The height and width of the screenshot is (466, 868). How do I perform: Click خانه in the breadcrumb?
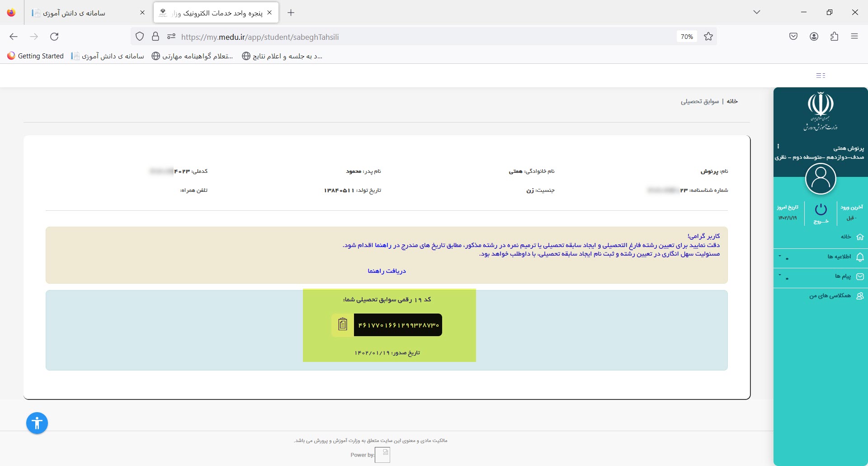pyautogui.click(x=732, y=101)
